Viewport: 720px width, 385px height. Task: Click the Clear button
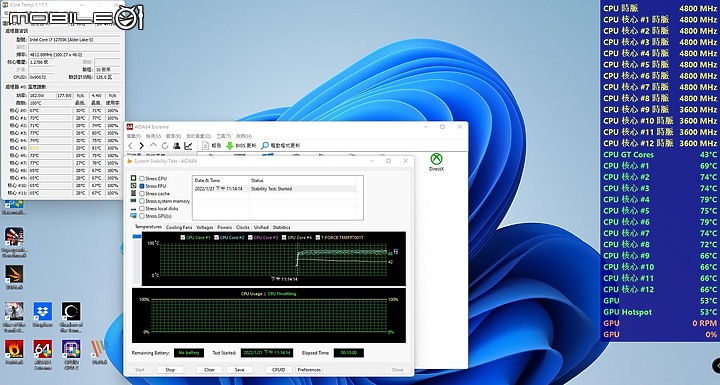click(x=209, y=369)
